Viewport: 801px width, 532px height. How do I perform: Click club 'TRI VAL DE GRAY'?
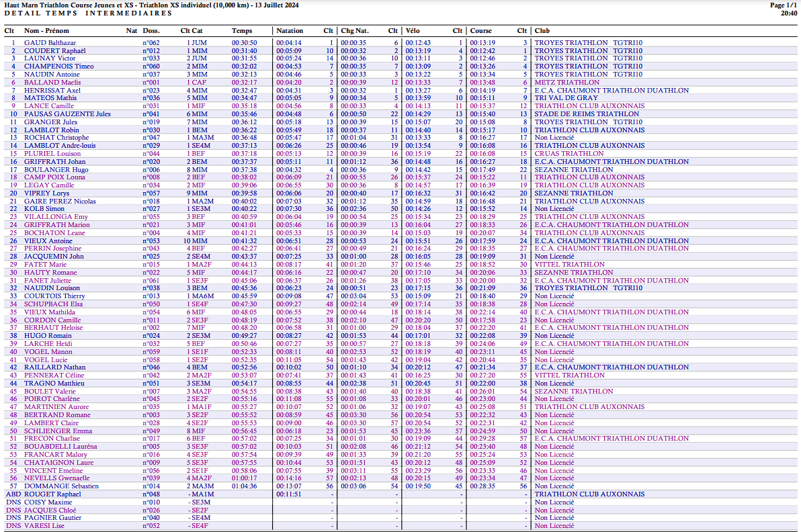[566, 98]
